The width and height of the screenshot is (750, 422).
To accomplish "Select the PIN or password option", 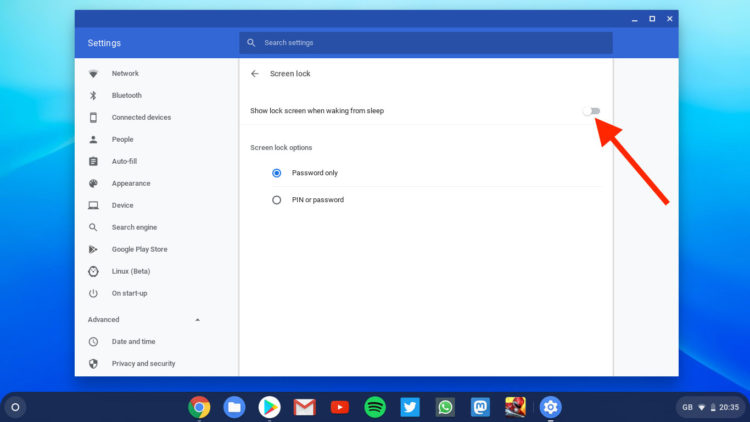I will pyautogui.click(x=276, y=200).
